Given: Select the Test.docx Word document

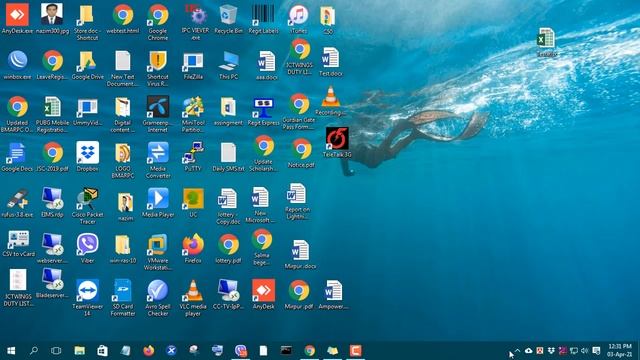Looking at the screenshot, I should coord(331,62).
